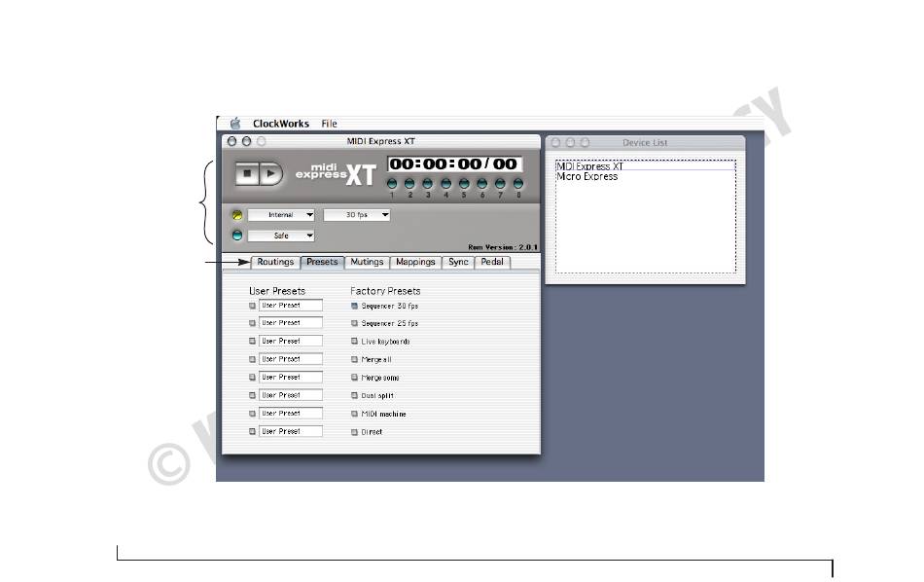Screen dimensions: 924x582
Task: Click the yellow indicator beside Internal
Action: pos(237,215)
